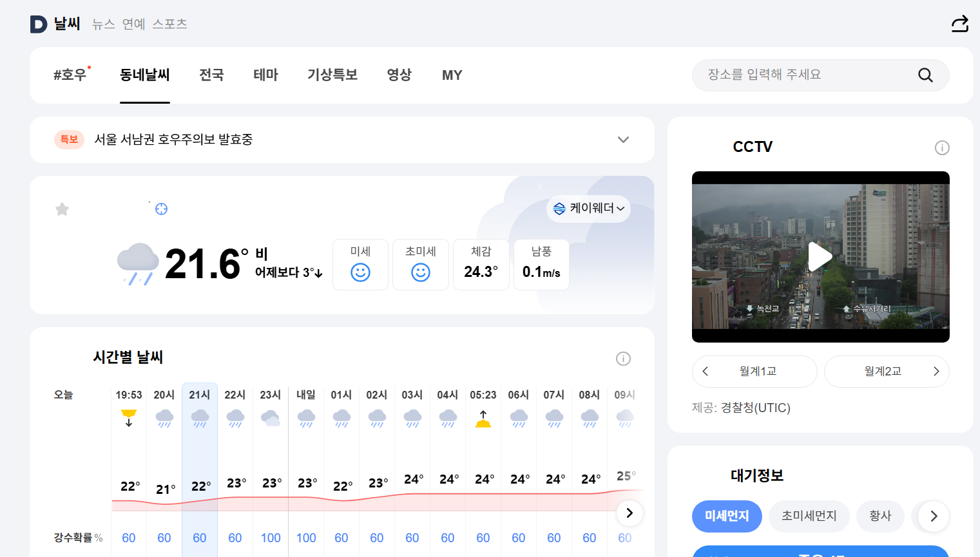Switch to the 전국 tab
Image resolution: width=980 pixels, height=557 pixels.
pyautogui.click(x=211, y=75)
